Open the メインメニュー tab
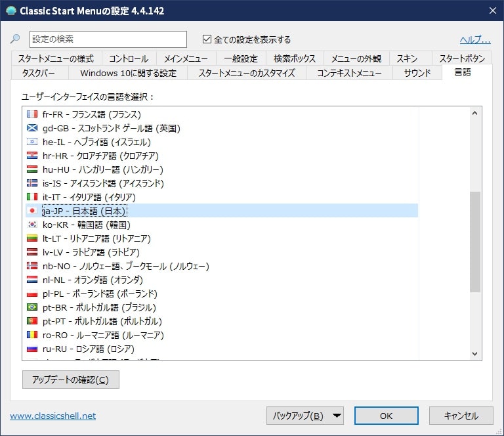This screenshot has width=504, height=436. point(186,58)
